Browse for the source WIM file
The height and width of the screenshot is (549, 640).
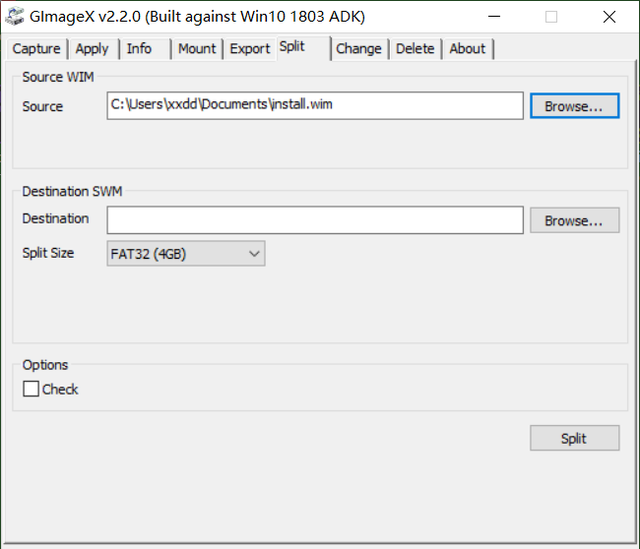(x=575, y=106)
